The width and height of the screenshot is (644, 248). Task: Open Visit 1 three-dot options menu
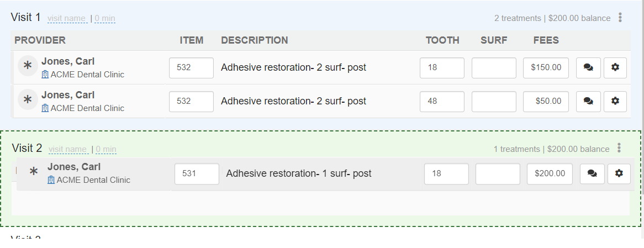tap(620, 18)
